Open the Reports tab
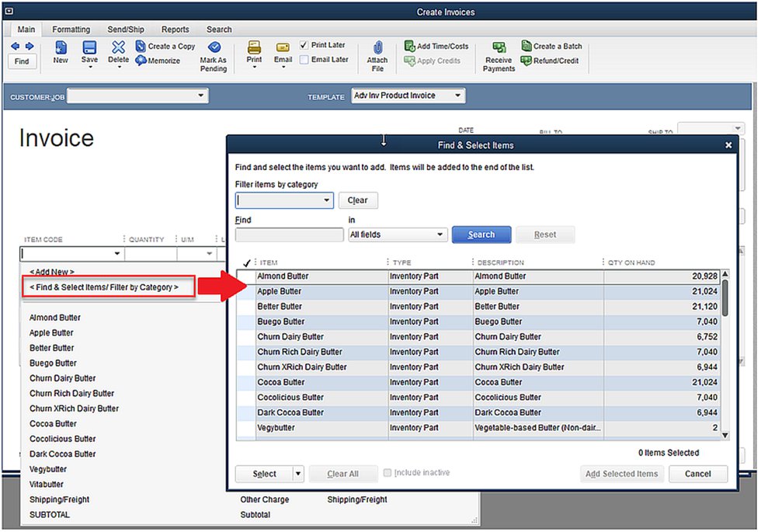Screen dimensions: 761x532 click(x=175, y=30)
